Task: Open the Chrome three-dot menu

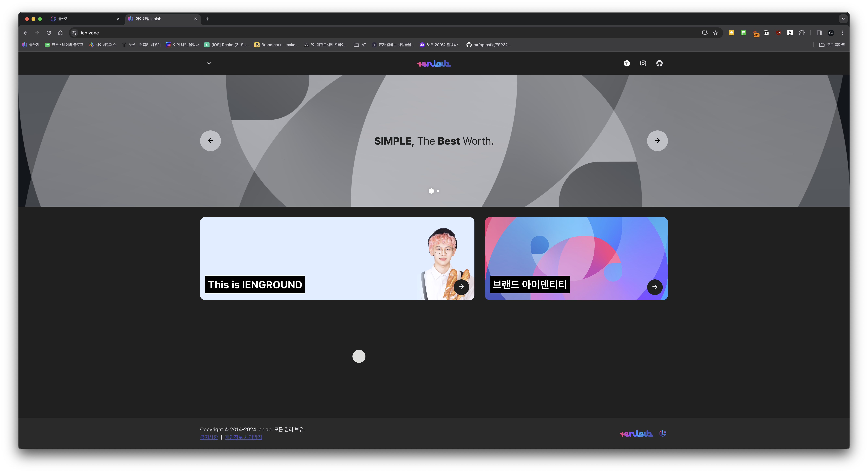Action: pos(842,33)
